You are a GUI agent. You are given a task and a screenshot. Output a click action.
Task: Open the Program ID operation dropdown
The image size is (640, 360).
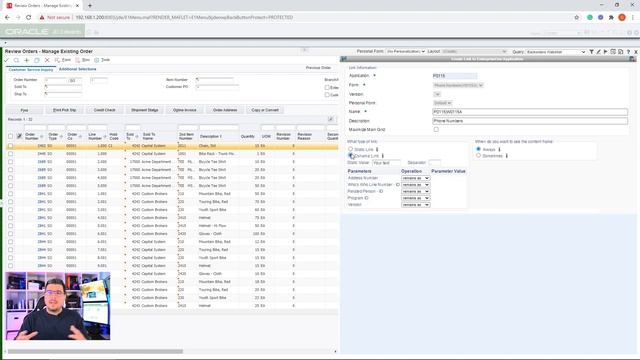click(415, 198)
